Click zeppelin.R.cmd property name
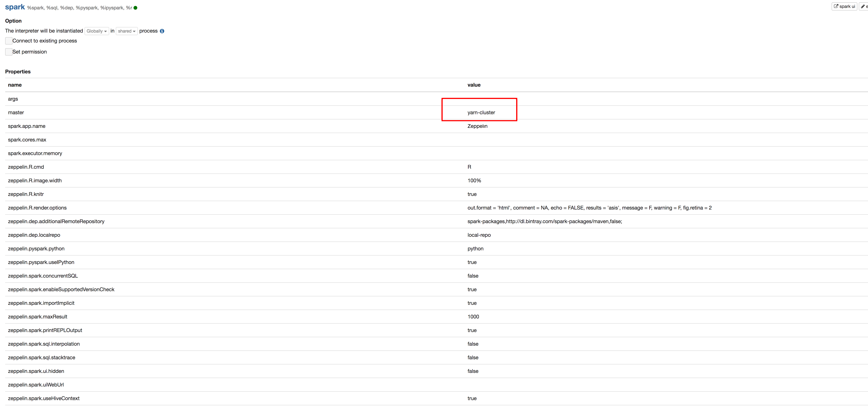This screenshot has width=868, height=406. 26,167
